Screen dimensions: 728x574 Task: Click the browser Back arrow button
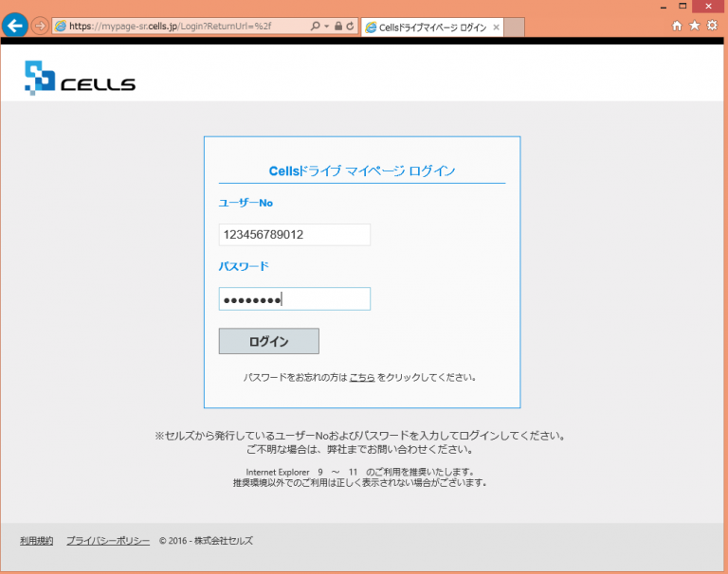click(15, 27)
